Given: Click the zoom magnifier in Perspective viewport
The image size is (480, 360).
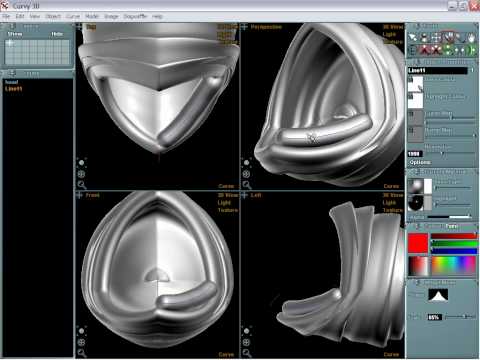Looking at the screenshot, I should tap(247, 184).
